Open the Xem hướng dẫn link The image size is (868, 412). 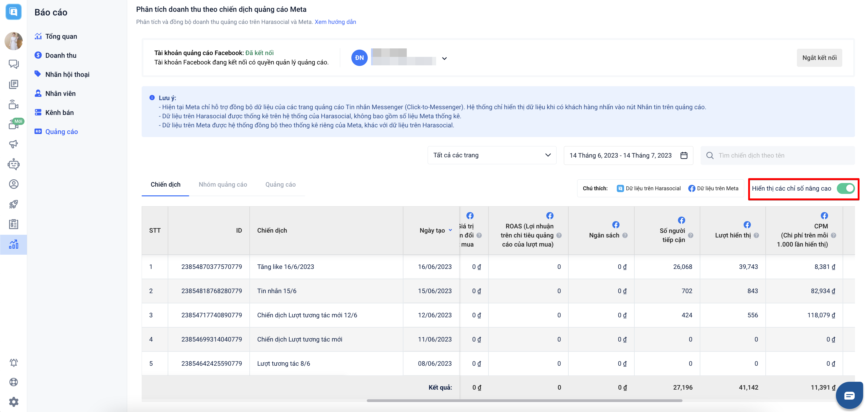point(335,22)
